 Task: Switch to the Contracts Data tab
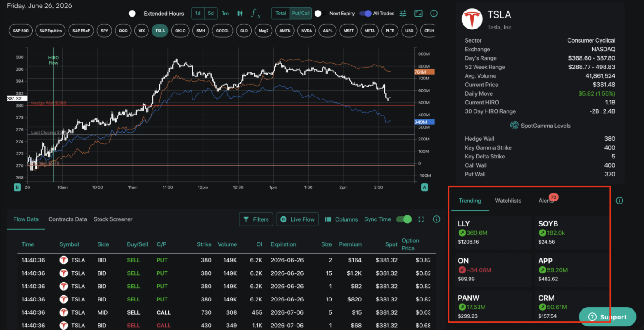tap(68, 219)
